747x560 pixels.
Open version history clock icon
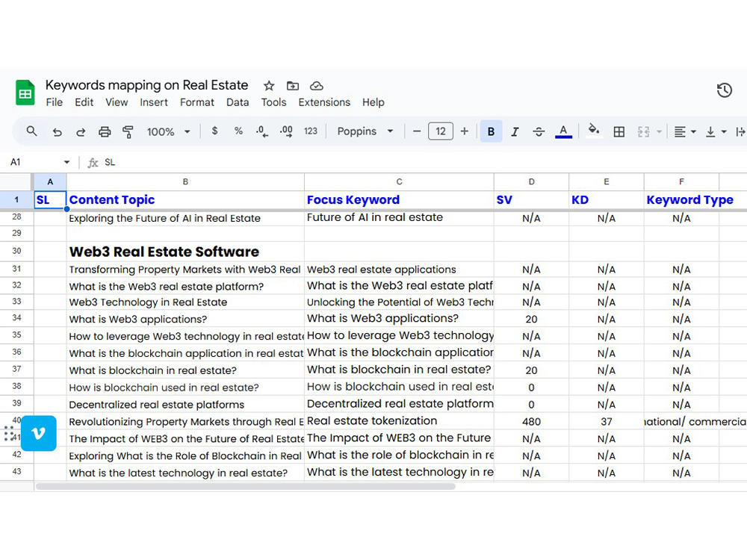pyautogui.click(x=724, y=90)
